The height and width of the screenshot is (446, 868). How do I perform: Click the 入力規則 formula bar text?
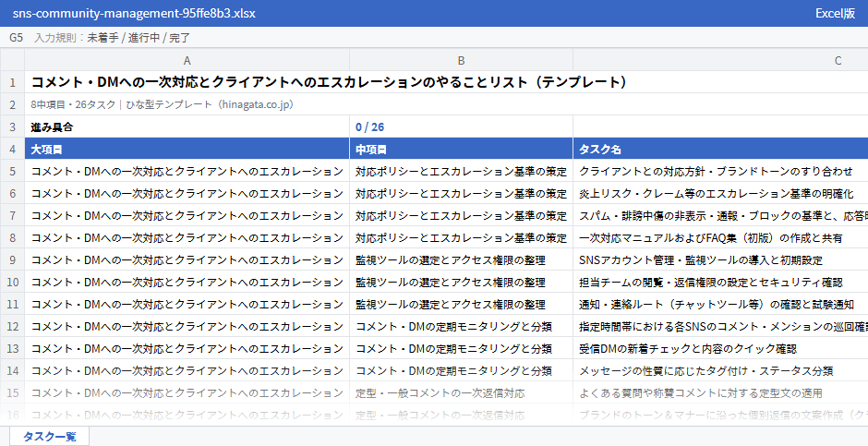[113, 38]
